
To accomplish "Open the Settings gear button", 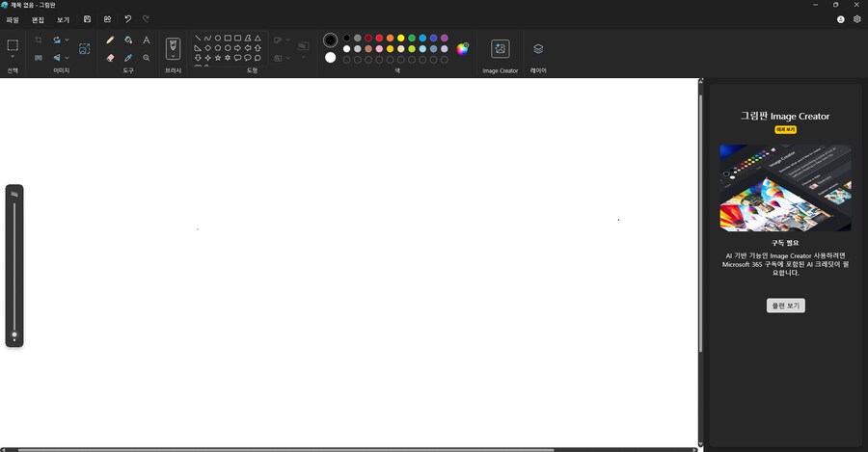I will [x=856, y=19].
